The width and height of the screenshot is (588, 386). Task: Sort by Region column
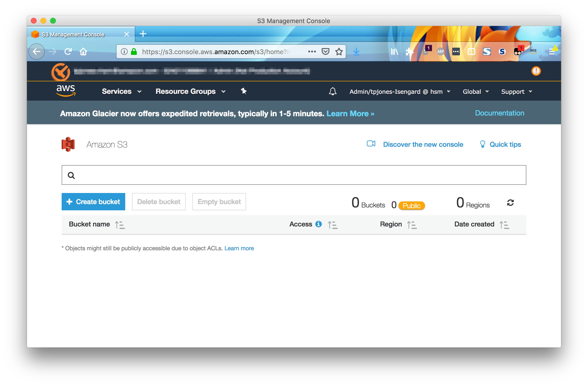coord(412,225)
